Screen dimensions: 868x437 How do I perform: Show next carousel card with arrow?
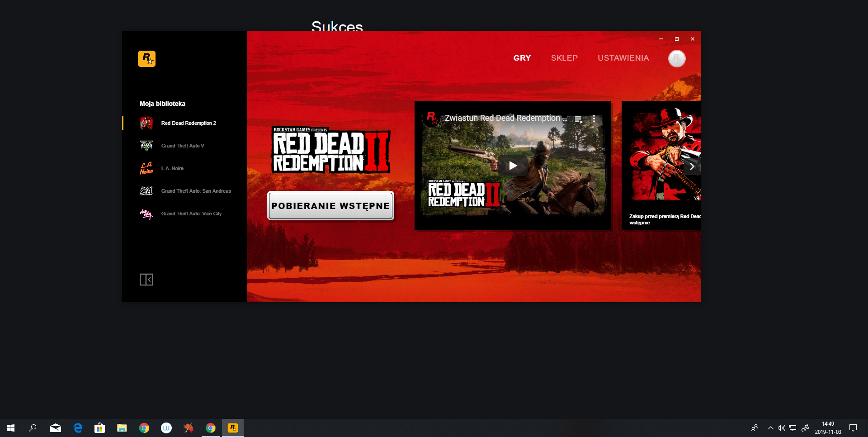click(x=692, y=166)
